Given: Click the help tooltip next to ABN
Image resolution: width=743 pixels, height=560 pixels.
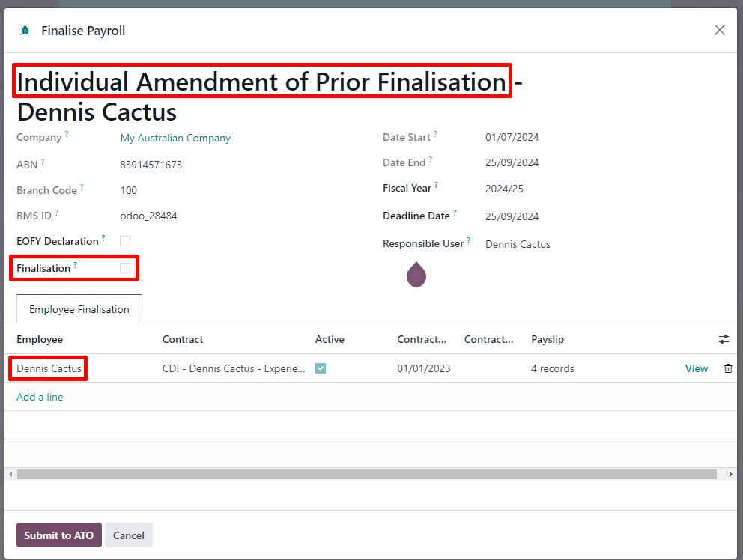Looking at the screenshot, I should (x=43, y=162).
